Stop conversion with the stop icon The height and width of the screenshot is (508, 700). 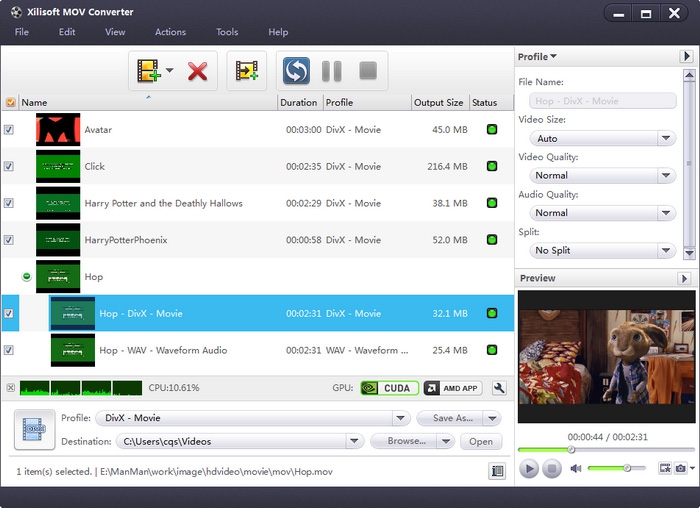pos(368,71)
